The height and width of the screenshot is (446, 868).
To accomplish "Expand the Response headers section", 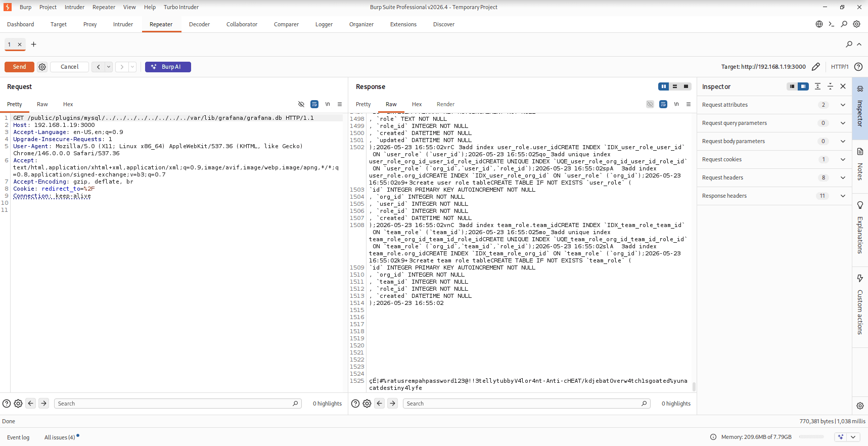I will point(774,196).
